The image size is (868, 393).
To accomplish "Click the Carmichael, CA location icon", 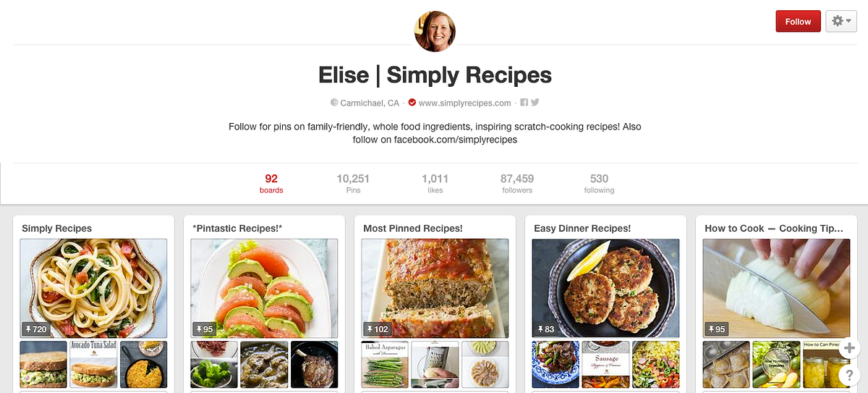I will (x=334, y=103).
